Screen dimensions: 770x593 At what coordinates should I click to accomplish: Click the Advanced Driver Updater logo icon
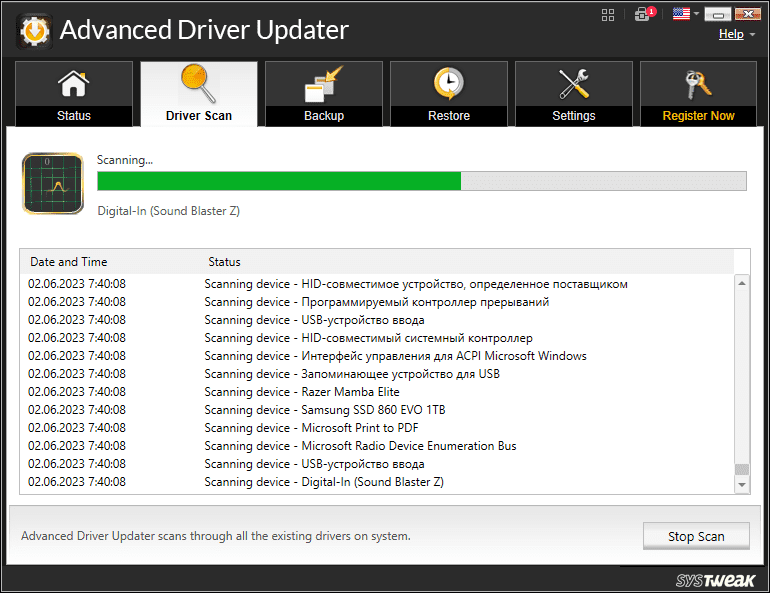(x=34, y=31)
